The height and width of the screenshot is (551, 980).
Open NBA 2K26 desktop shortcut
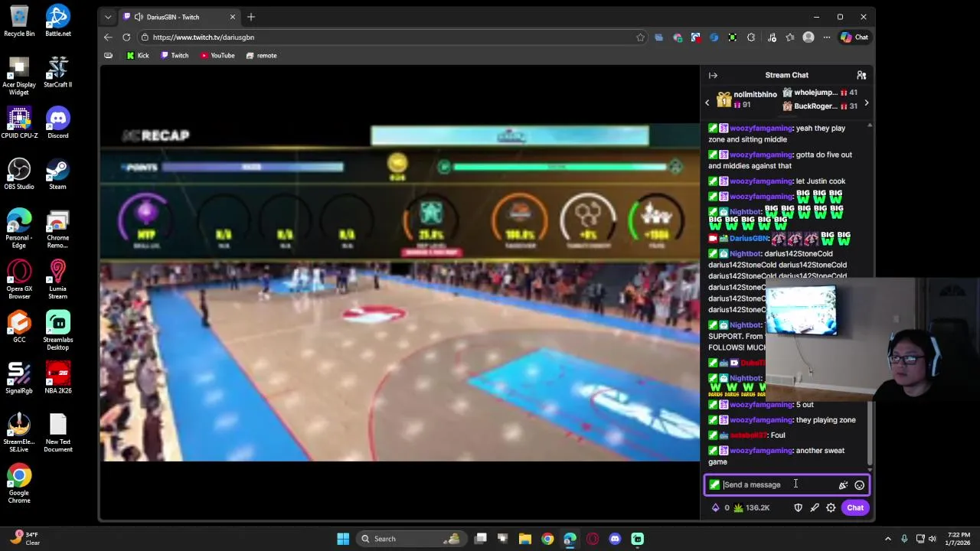[57, 377]
